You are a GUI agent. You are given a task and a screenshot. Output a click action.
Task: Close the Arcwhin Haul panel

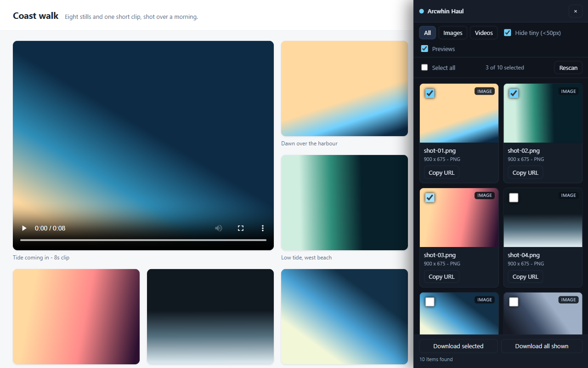point(576,11)
